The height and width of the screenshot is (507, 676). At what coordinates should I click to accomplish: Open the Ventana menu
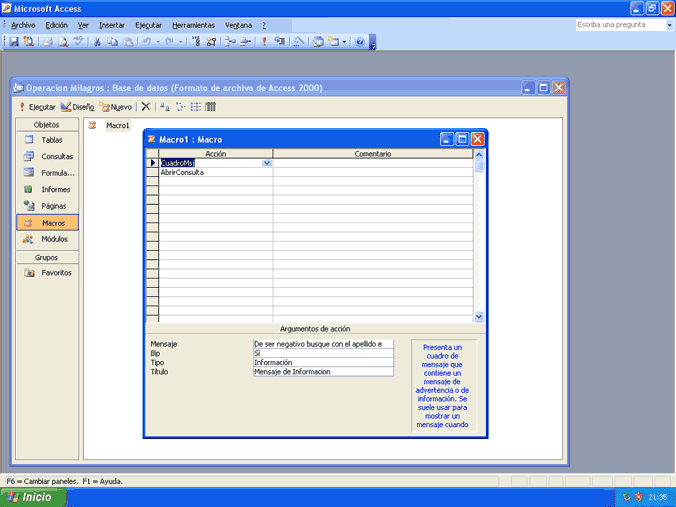click(238, 25)
